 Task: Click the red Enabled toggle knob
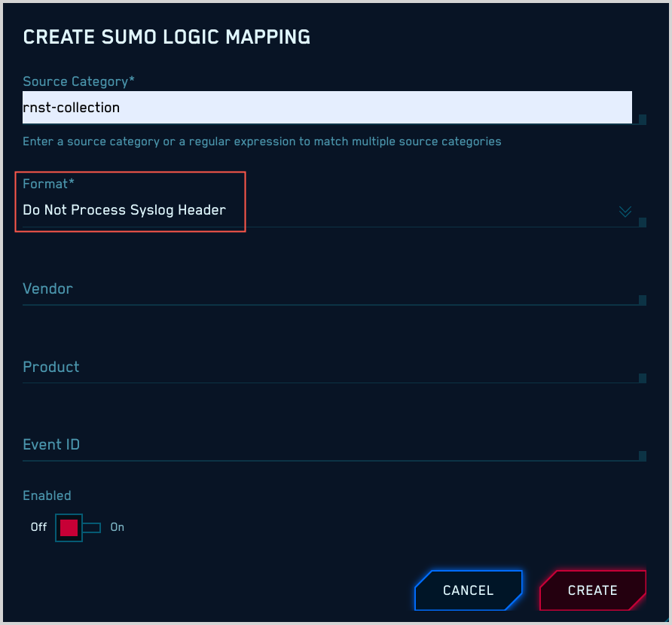coord(68,527)
